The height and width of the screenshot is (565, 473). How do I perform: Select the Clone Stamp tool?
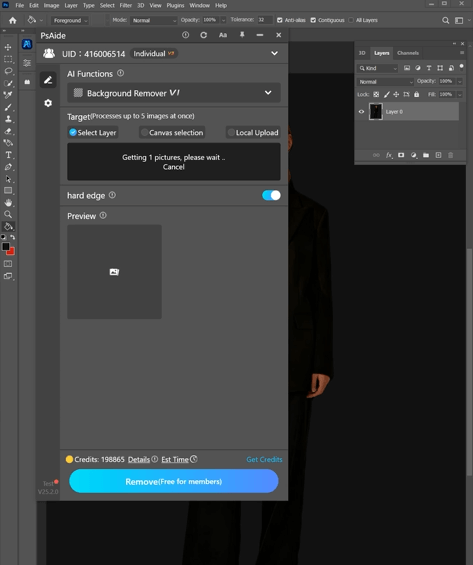point(8,119)
